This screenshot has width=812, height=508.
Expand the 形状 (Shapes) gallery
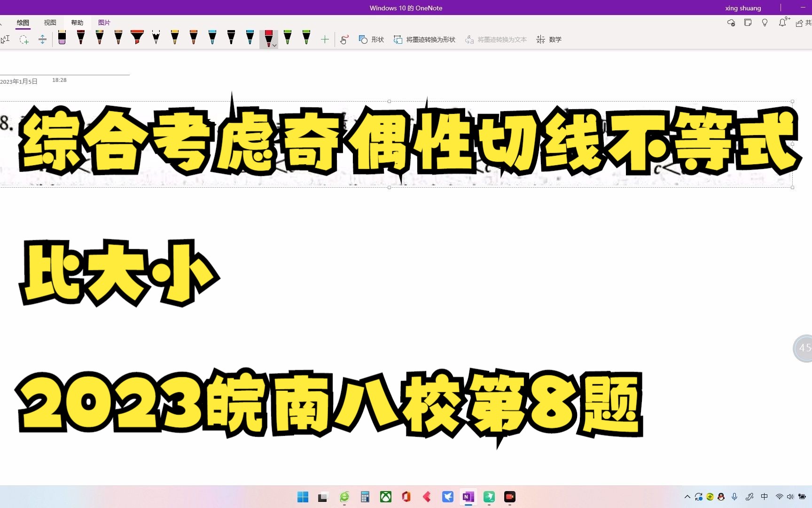[371, 40]
